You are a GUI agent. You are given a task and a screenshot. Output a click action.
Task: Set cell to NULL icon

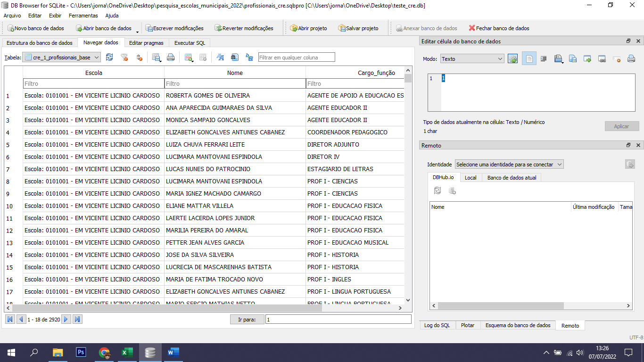[x=617, y=59]
